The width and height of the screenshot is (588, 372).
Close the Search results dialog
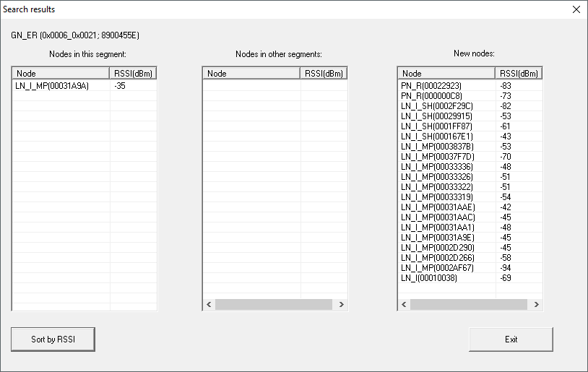point(576,9)
